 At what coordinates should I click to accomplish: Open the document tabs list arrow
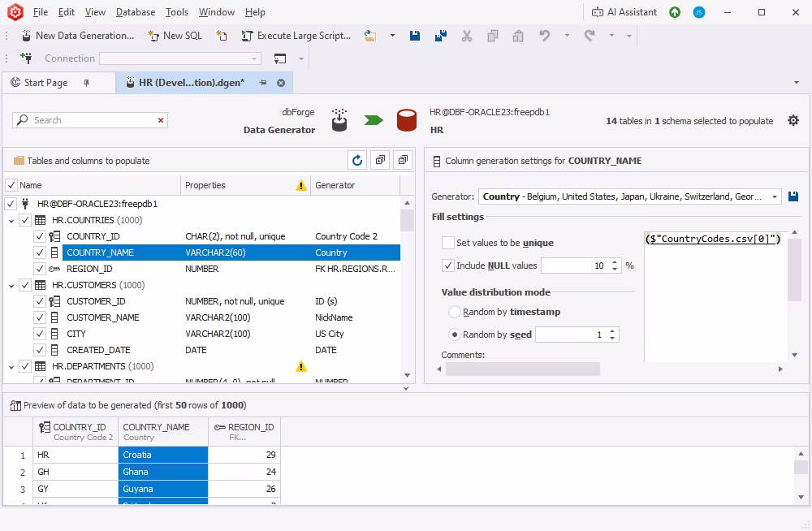tap(797, 82)
